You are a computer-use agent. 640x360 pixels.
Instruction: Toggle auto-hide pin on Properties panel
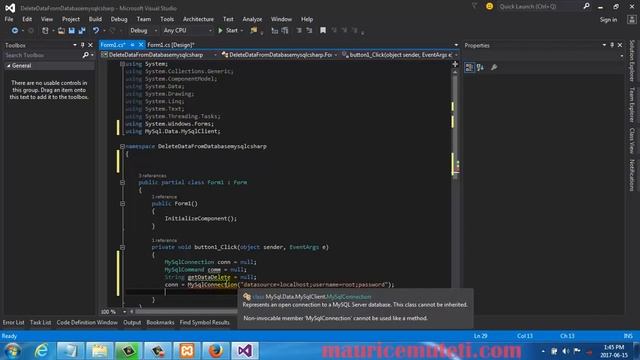tap(612, 45)
